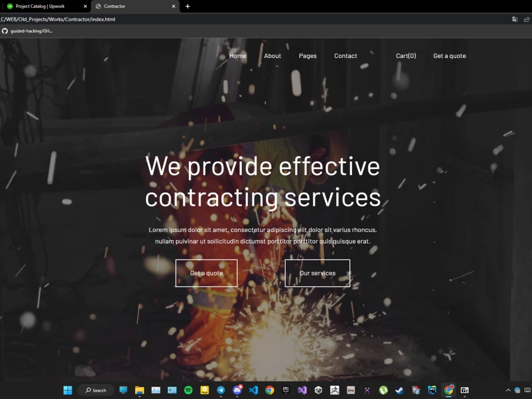This screenshot has width=532, height=399.
Task: Click the share page icon in the address bar
Action: coord(527,19)
